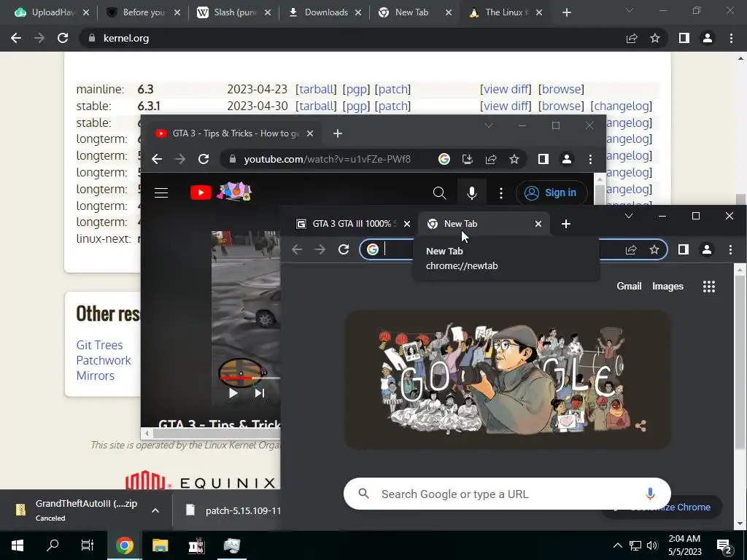
Task: Play the GTA 3 video
Action: click(x=233, y=393)
